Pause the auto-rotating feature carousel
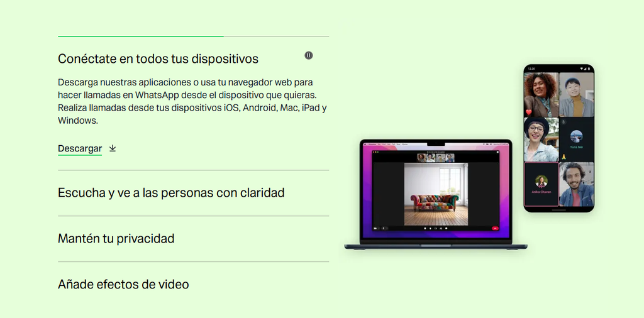This screenshot has height=318, width=644. 308,55
